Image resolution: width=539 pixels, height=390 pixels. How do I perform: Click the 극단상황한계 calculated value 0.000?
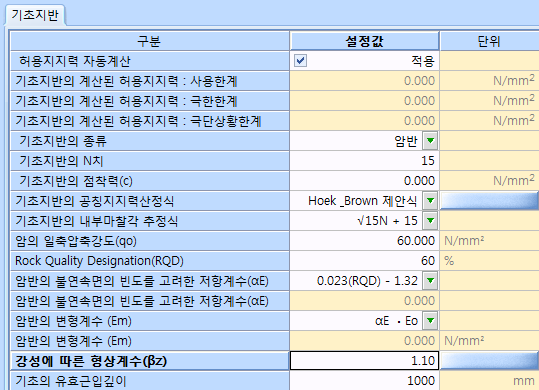[419, 121]
